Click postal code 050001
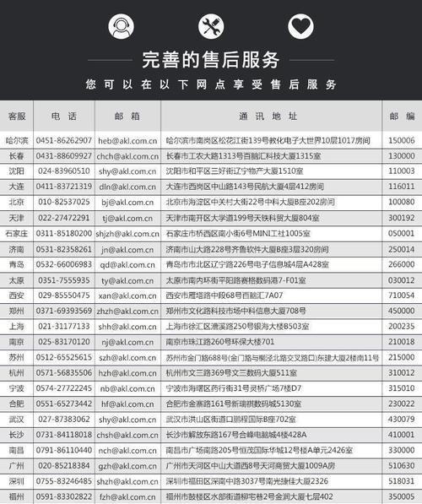This screenshot has height=504, width=422. pos(402,233)
